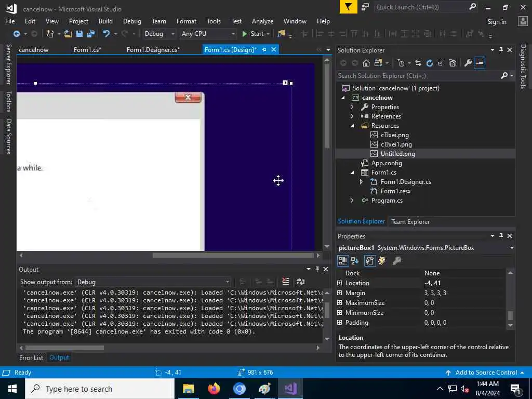
Task: Collapse All in Solution Explorer
Action: (x=441, y=63)
